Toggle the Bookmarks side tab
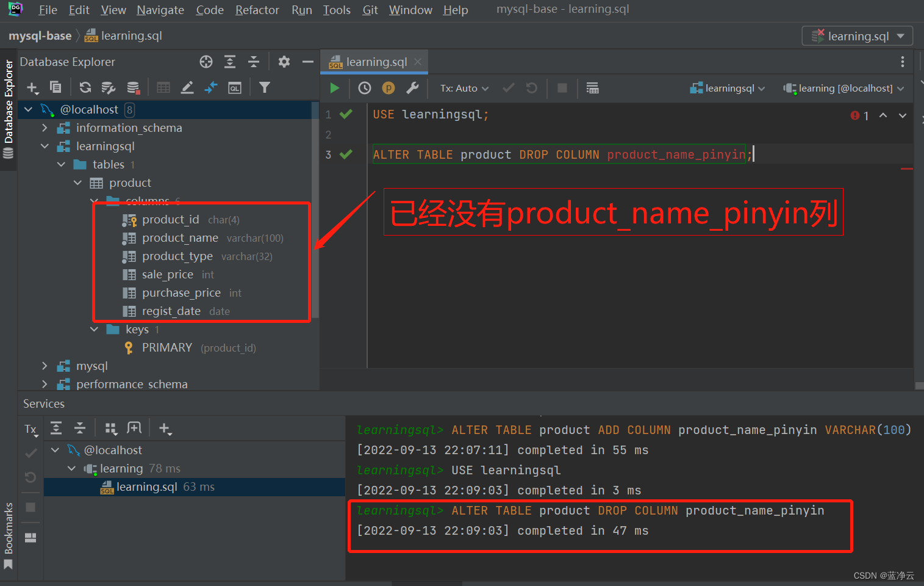The image size is (924, 586). pyautogui.click(x=9, y=535)
